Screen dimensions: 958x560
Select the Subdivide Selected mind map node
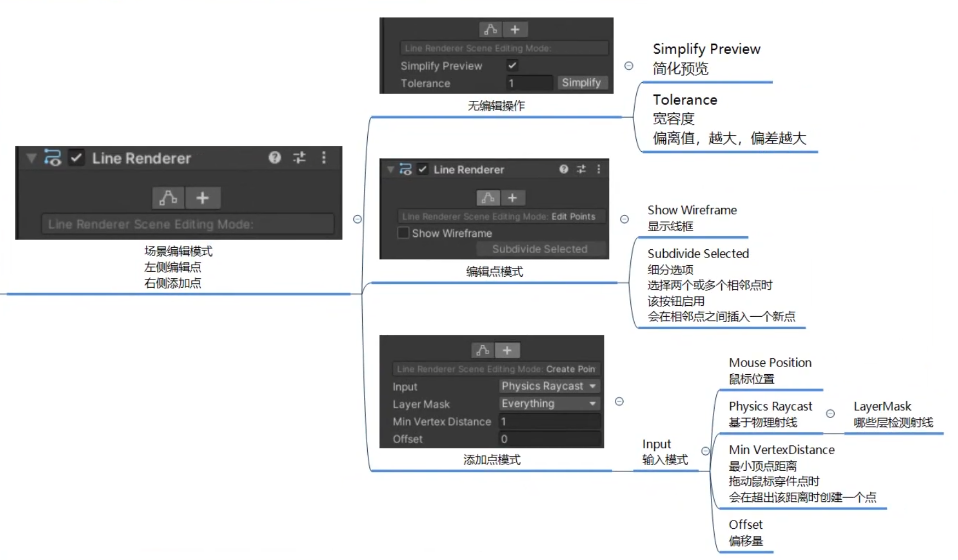click(721, 285)
